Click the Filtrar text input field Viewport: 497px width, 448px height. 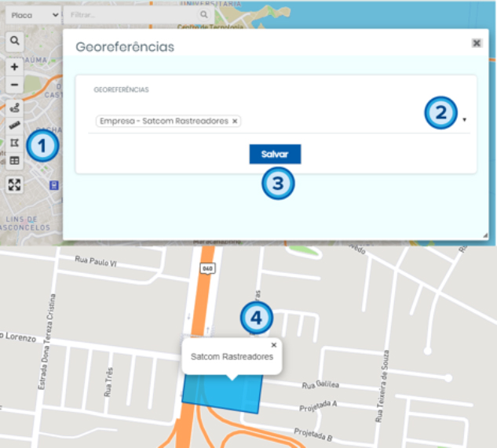coord(130,15)
